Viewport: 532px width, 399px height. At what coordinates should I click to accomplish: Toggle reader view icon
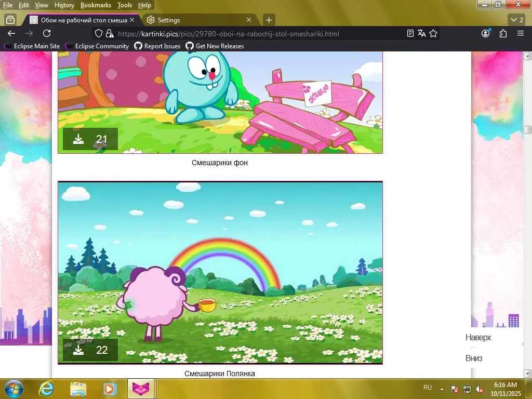tap(410, 33)
